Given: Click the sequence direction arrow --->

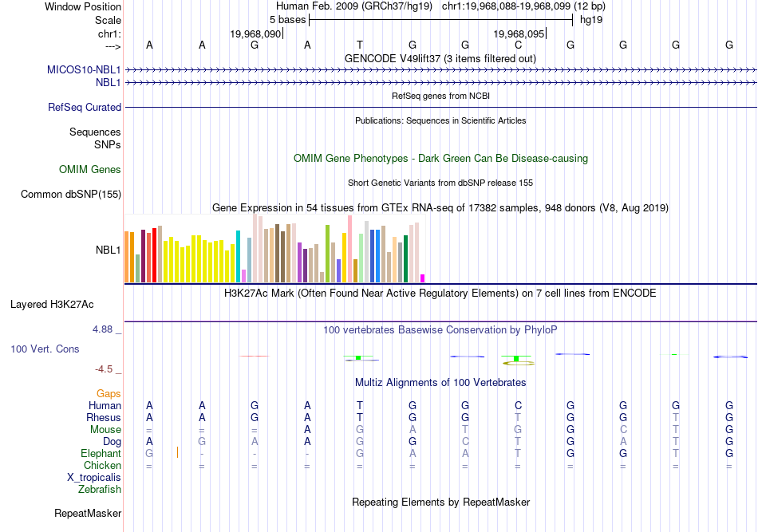Looking at the screenshot, I should pyautogui.click(x=113, y=46).
